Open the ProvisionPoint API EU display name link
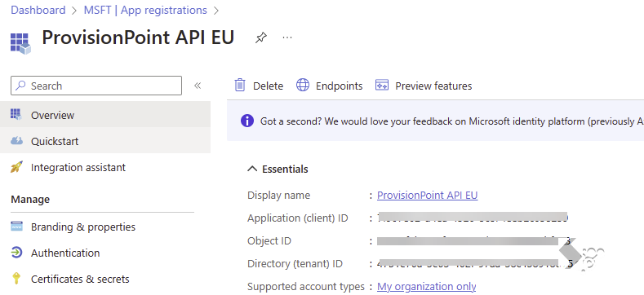Image resolution: width=644 pixels, height=295 pixels. [x=428, y=196]
